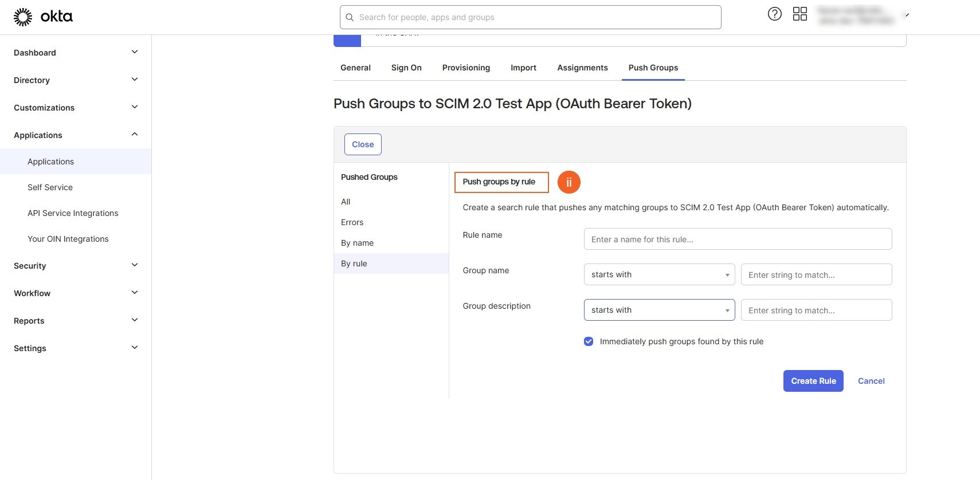This screenshot has width=980, height=480.
Task: Toggle Immediately push groups checkbox
Action: click(x=589, y=341)
